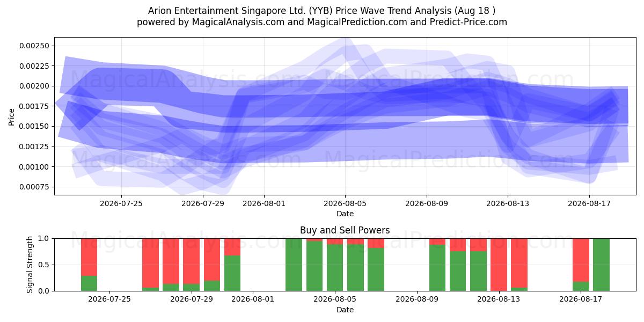644x322 pixels.
Task: Click the 'Signal Strength' y-axis label
Action: [x=30, y=265]
